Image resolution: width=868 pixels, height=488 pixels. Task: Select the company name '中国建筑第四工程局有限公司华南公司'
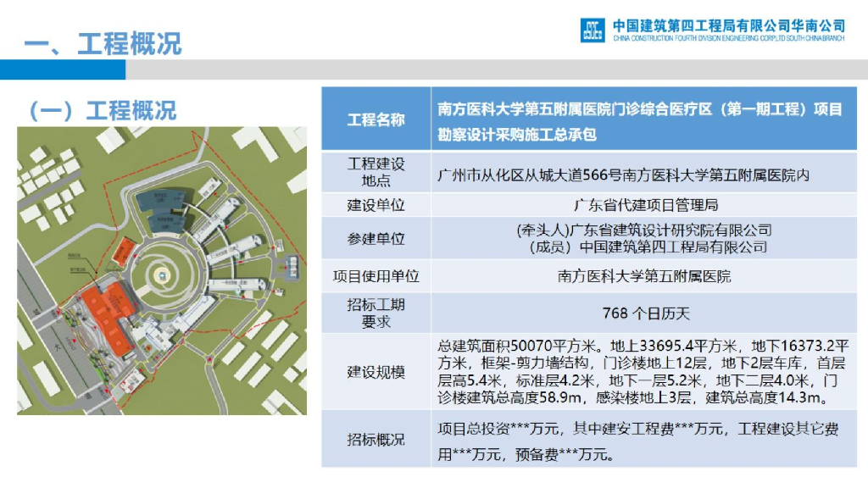tap(729, 25)
